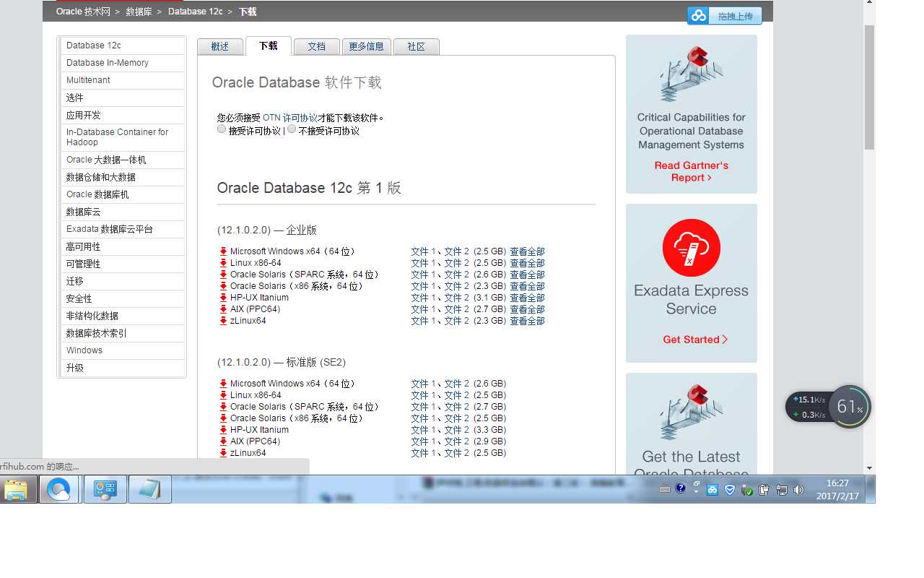Open the control panel monitor taskbar icon
Image resolution: width=924 pixels, height=578 pixels.
pyautogui.click(x=105, y=489)
